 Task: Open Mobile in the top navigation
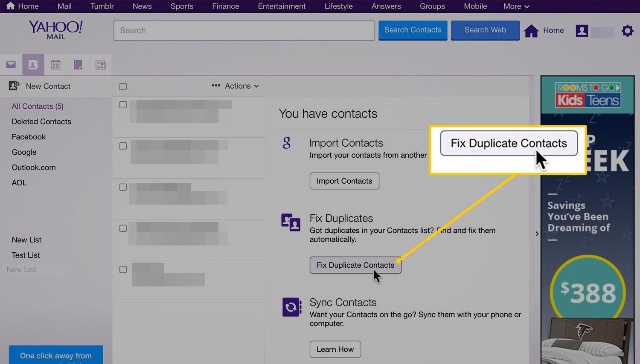point(475,6)
